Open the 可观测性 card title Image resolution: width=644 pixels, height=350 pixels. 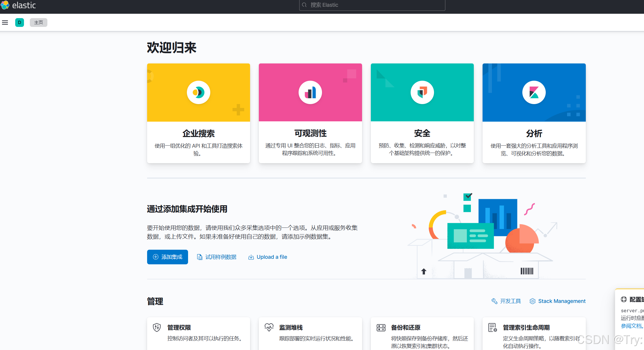point(310,133)
